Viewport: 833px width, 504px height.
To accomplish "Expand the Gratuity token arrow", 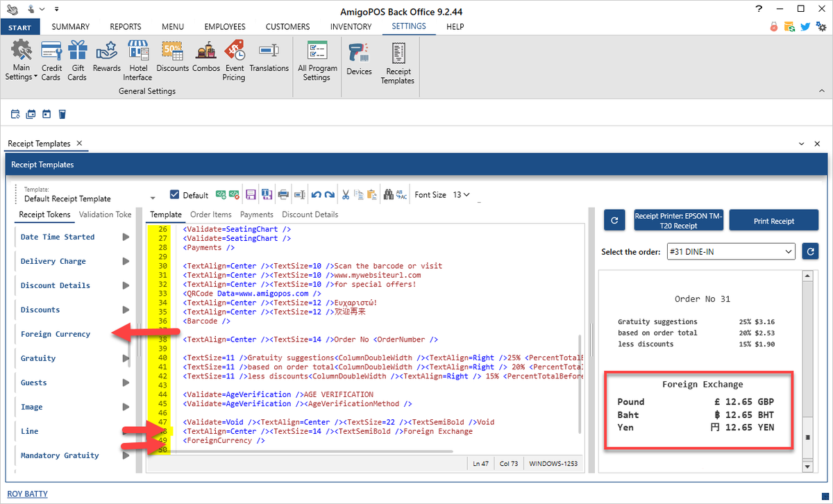I will (126, 358).
